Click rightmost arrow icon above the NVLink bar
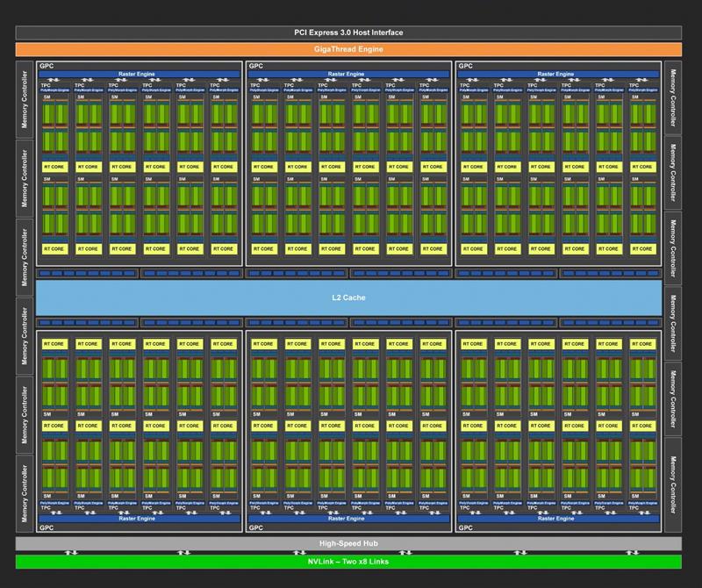The width and height of the screenshot is (702, 588). coord(632,553)
